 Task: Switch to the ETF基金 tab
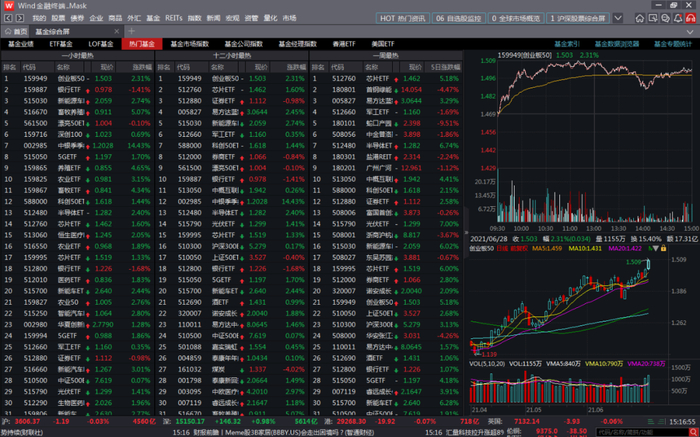click(61, 44)
